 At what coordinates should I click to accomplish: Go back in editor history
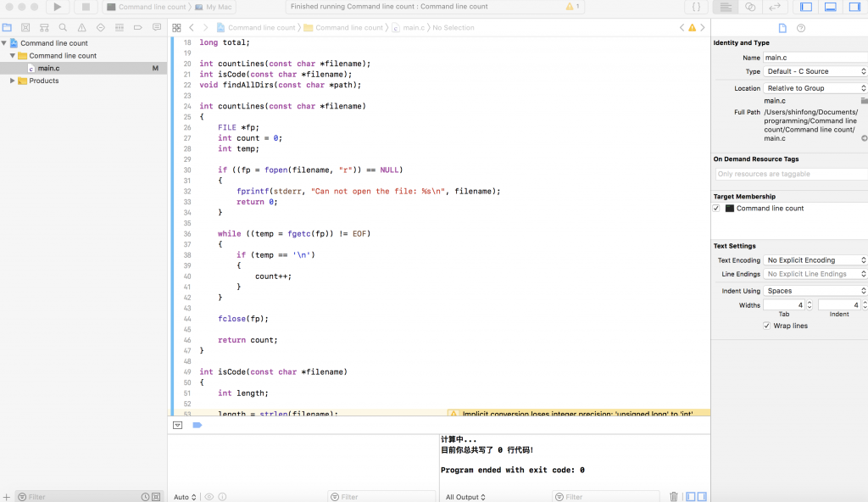tap(192, 28)
